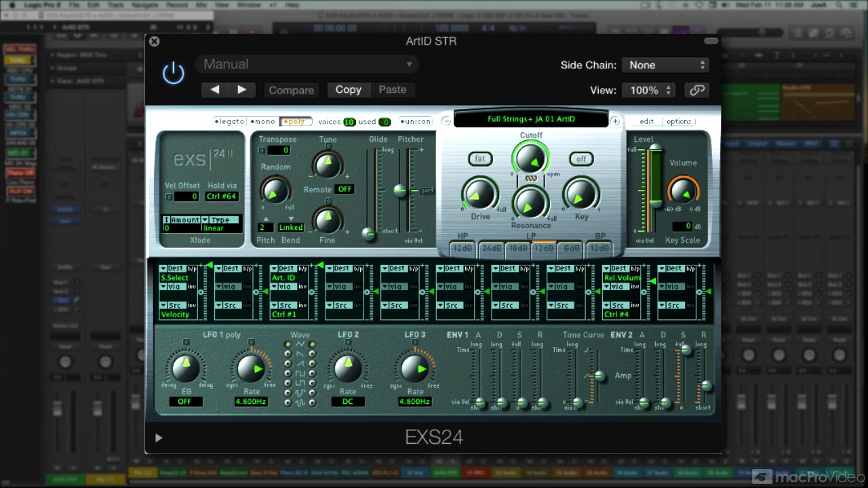Viewport: 868px width, 488px height.
Task: Open the File menu in menu bar
Action: 73,5
